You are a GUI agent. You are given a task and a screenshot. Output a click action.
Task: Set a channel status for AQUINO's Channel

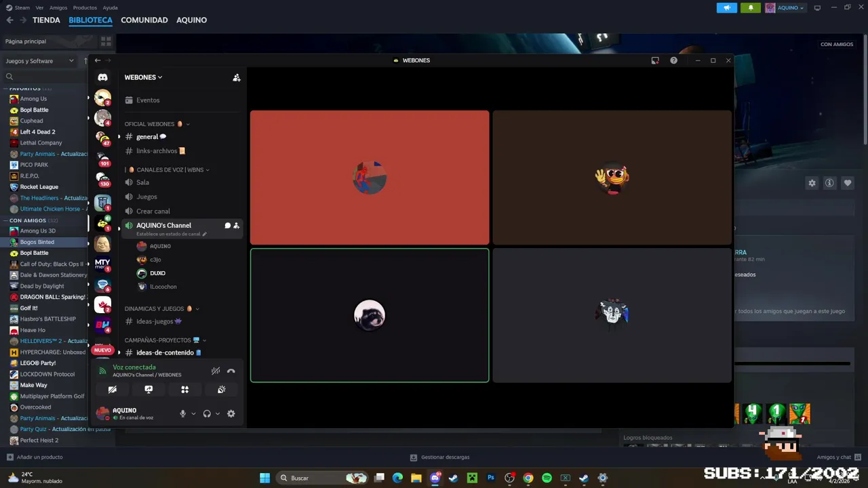click(171, 234)
